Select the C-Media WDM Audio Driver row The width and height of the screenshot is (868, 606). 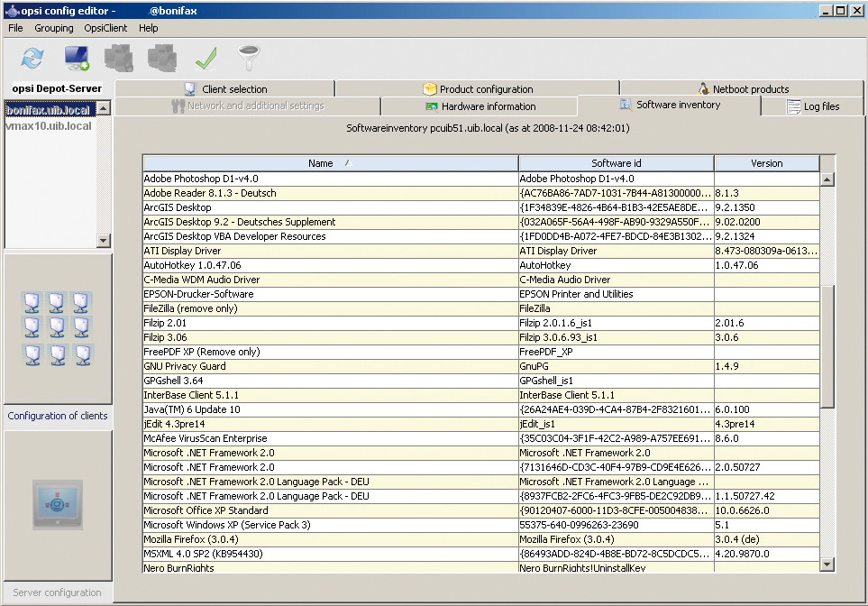click(481, 280)
